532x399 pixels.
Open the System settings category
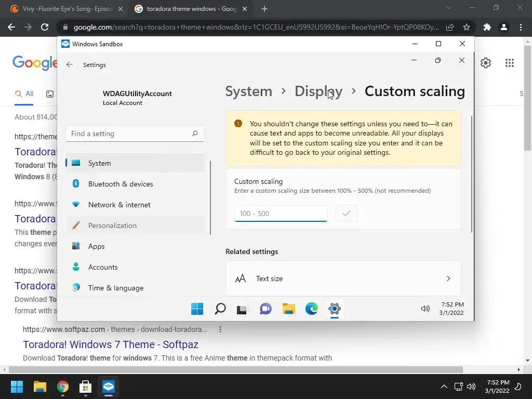pos(135,163)
